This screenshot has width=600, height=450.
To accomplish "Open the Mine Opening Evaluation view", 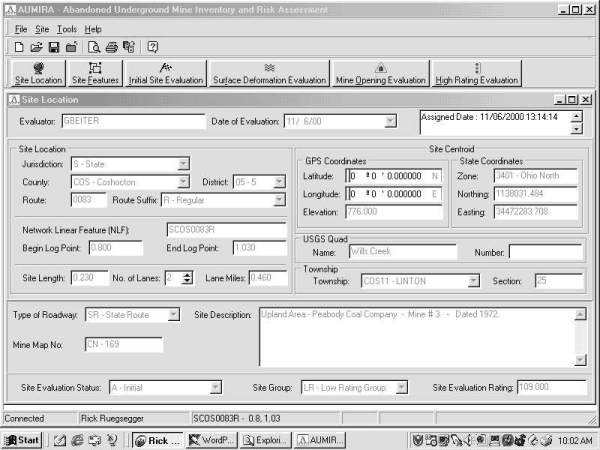I will (381, 73).
